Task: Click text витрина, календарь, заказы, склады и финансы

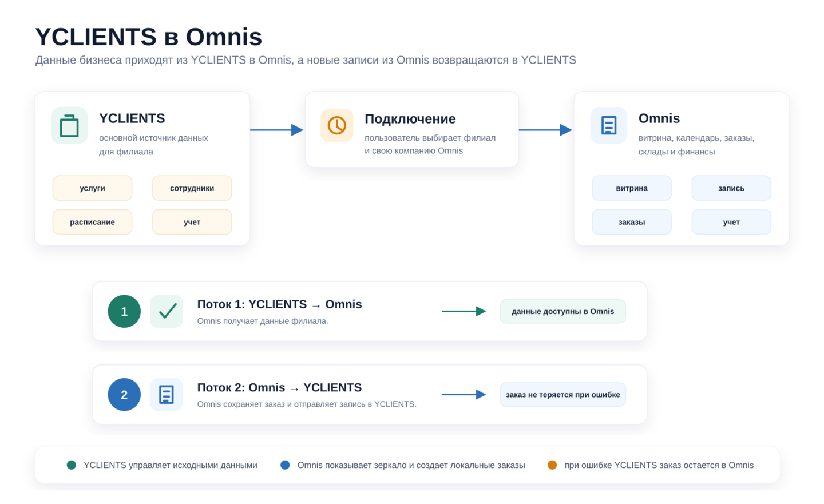Action: click(696, 145)
